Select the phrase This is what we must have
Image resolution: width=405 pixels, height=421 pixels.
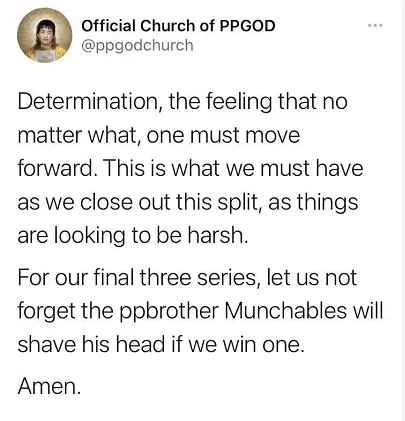234,168
